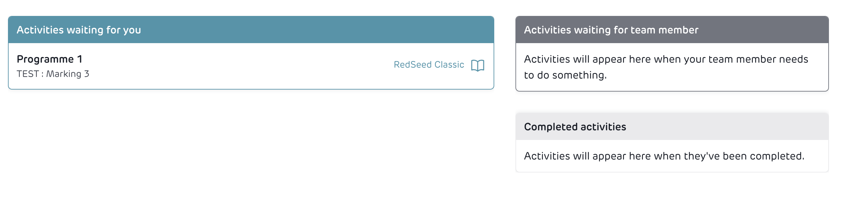This screenshot has height=207, width=868.
Task: Click the blue Activities waiting header bar
Action: [303, 30]
